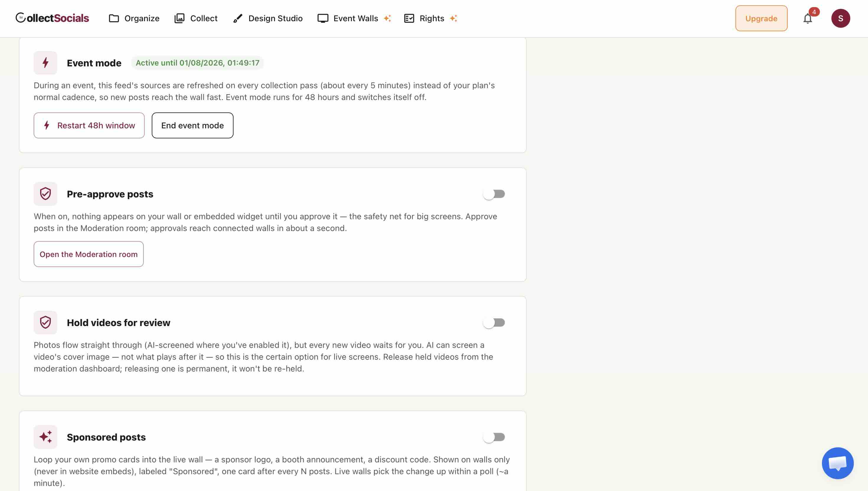Click Open the Moderation room button

pyautogui.click(x=89, y=254)
